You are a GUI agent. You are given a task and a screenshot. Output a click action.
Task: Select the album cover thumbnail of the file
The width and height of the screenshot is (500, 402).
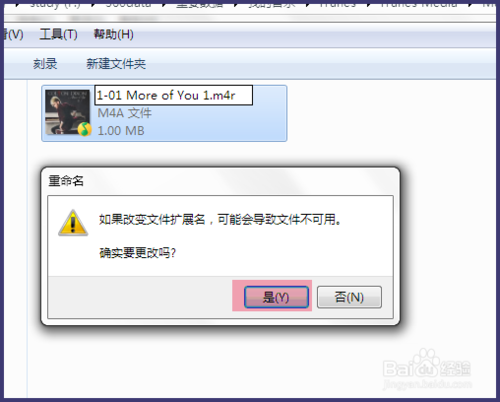point(67,112)
